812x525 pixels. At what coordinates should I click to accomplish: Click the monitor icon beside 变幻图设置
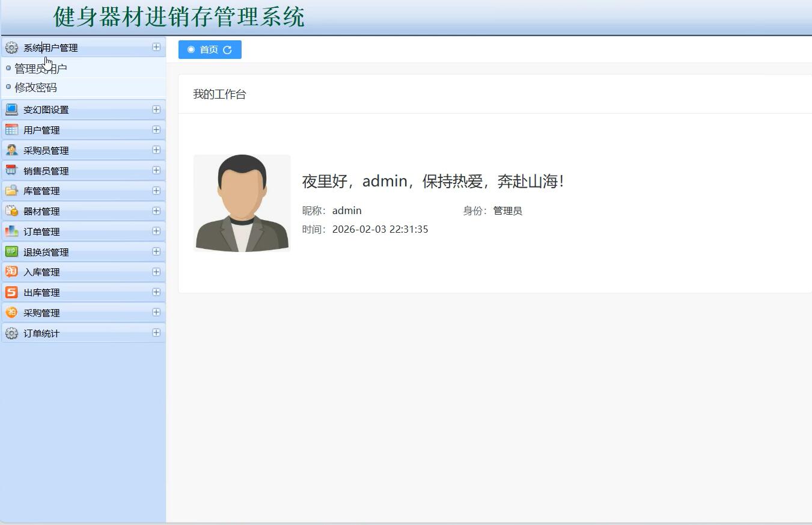pos(11,109)
